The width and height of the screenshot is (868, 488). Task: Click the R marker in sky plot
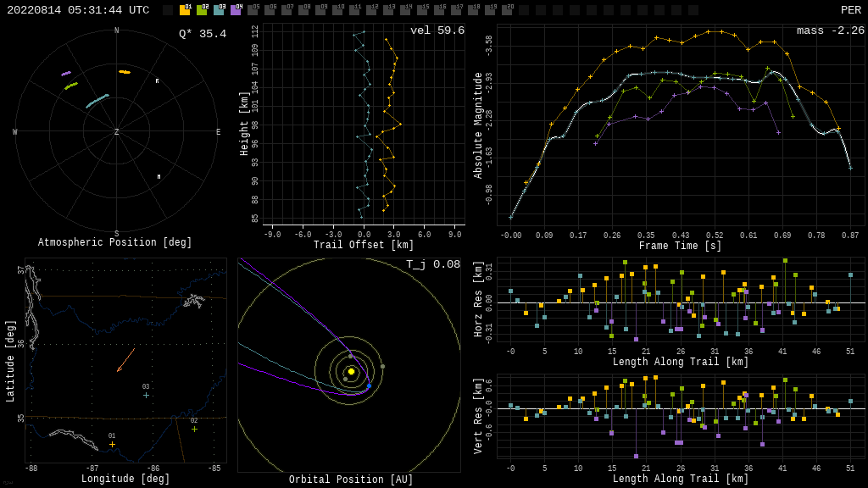pos(157,81)
